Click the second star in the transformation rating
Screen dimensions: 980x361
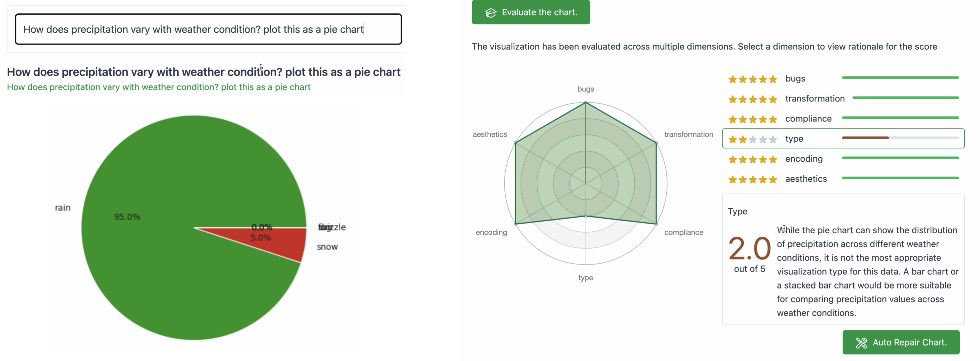tap(742, 99)
